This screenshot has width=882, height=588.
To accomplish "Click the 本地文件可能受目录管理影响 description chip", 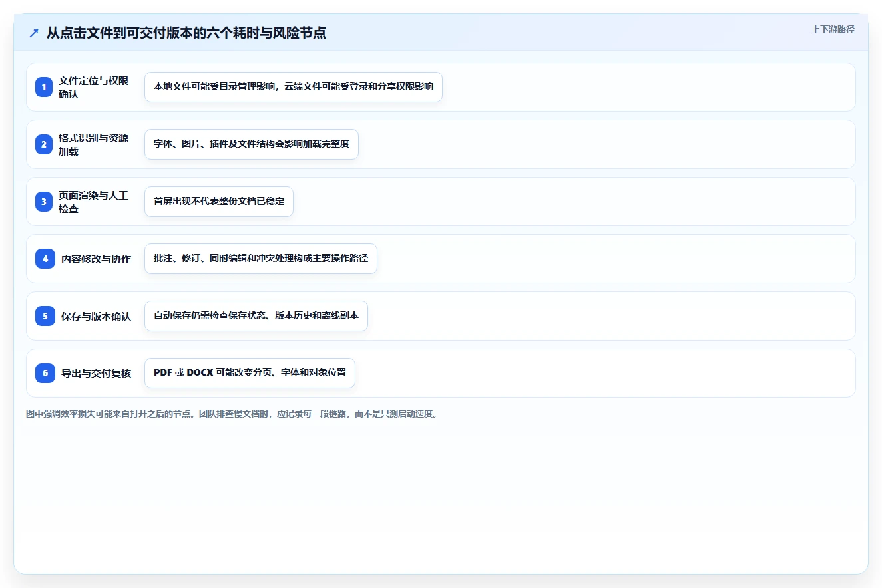I will [x=294, y=87].
